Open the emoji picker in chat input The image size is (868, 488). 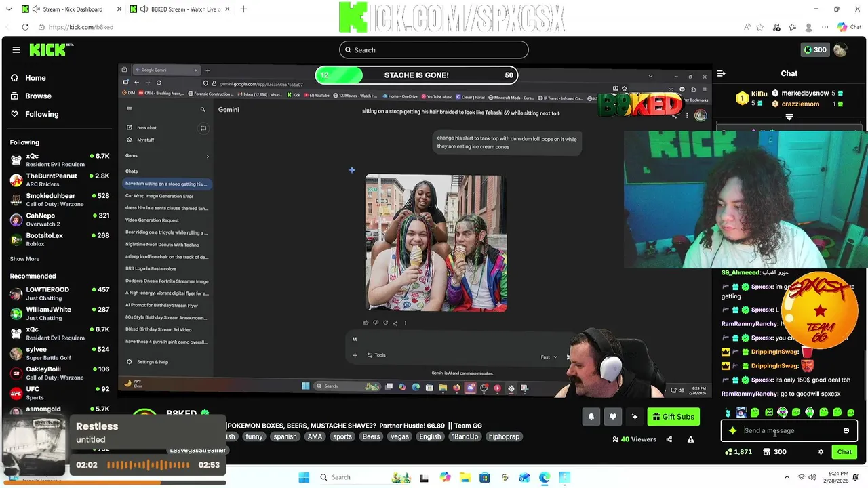(846, 430)
